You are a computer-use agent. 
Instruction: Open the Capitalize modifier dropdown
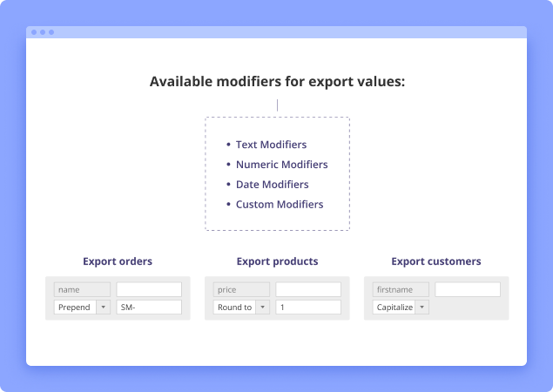[x=421, y=307]
